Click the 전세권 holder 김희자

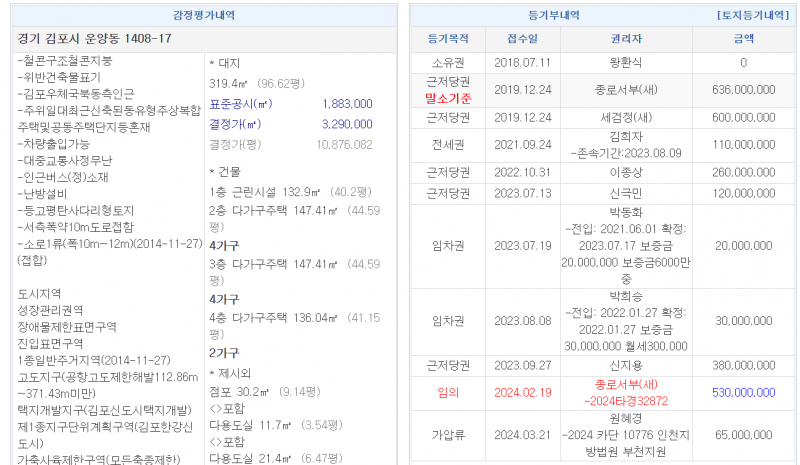coord(622,138)
